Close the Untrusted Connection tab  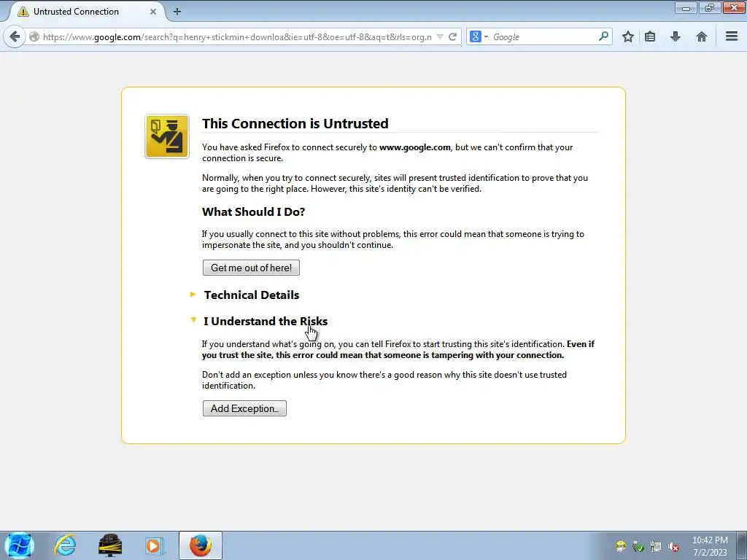click(153, 12)
